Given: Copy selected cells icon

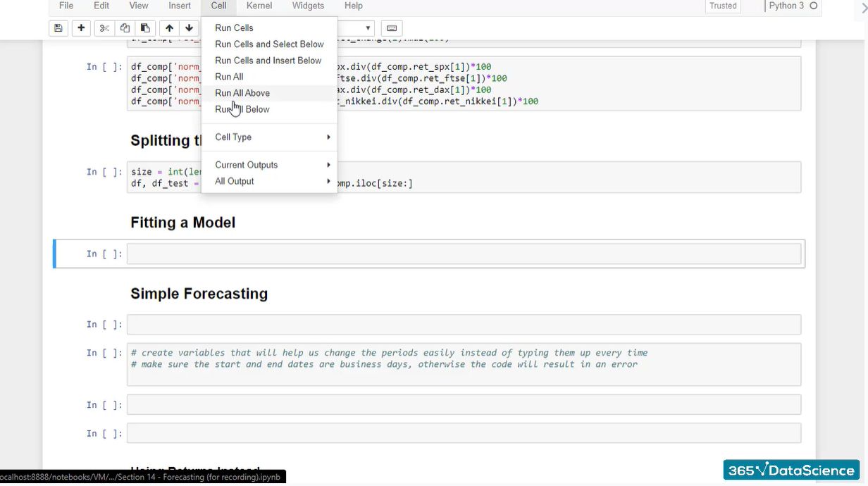Looking at the screenshot, I should click(x=125, y=28).
